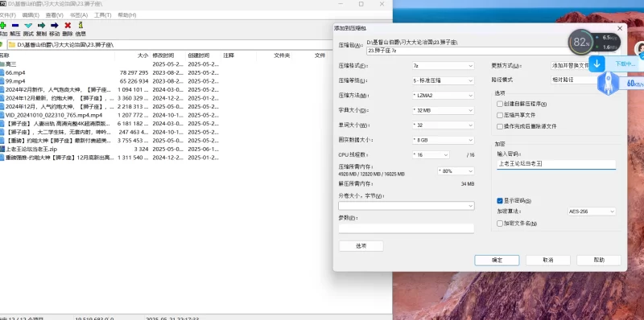The width and height of the screenshot is (644, 320).
Task: Open the 工具(T) menu
Action: 103,15
